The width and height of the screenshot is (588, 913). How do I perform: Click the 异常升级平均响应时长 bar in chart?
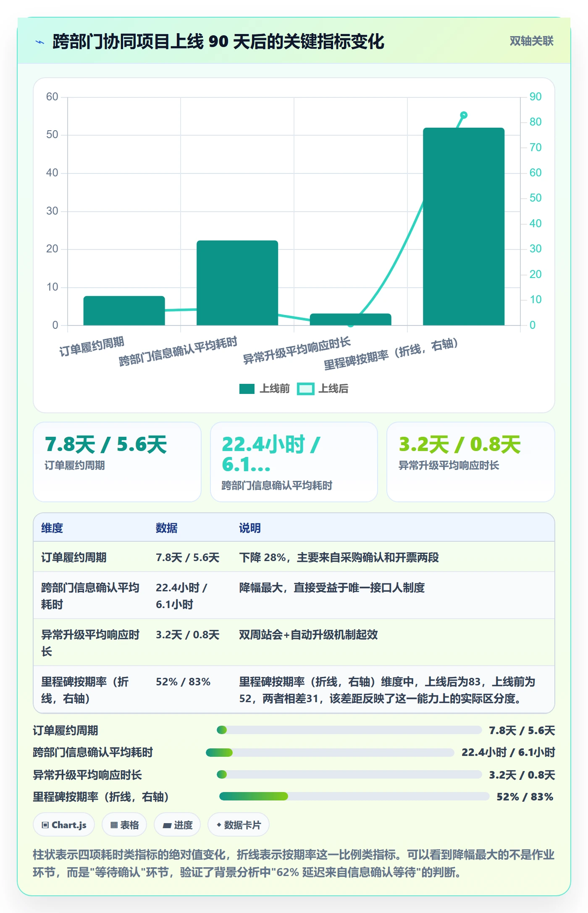[x=351, y=320]
